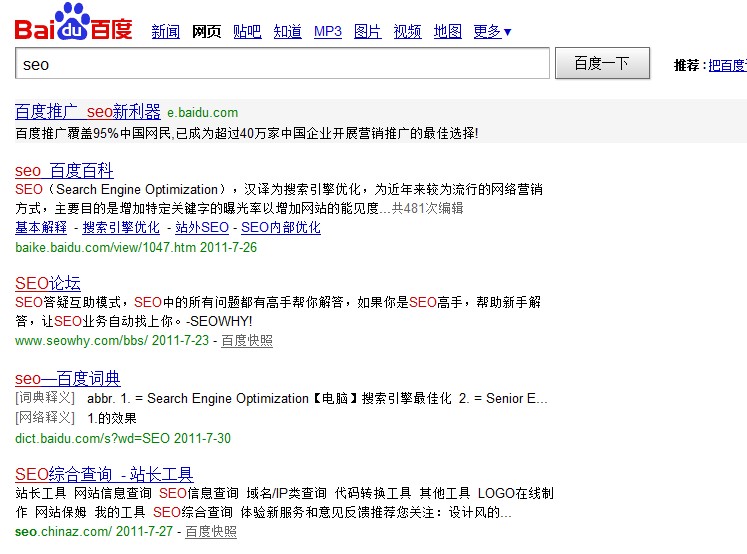This screenshot has width=747, height=554.
Task: Open the 百度推广 seo新利器 ad link
Action: (x=88, y=112)
